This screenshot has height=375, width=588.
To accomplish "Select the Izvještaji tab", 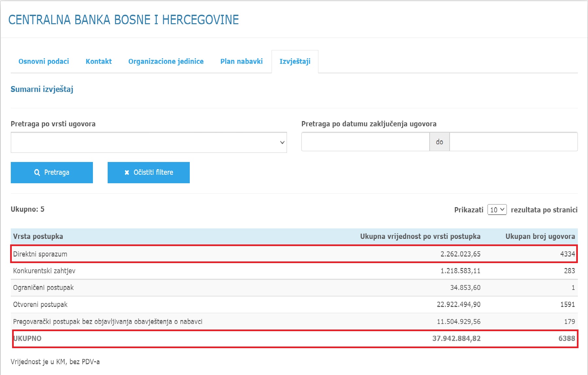I will [295, 62].
